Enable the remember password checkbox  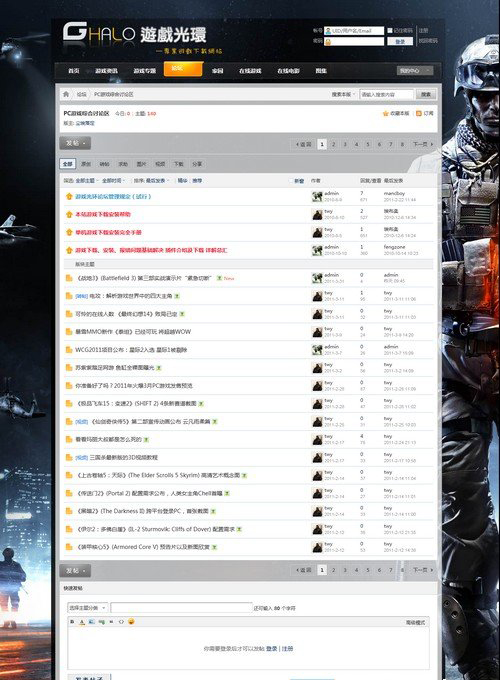[390, 30]
